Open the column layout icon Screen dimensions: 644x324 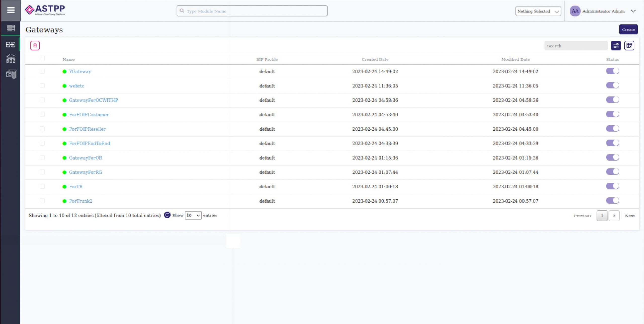629,46
